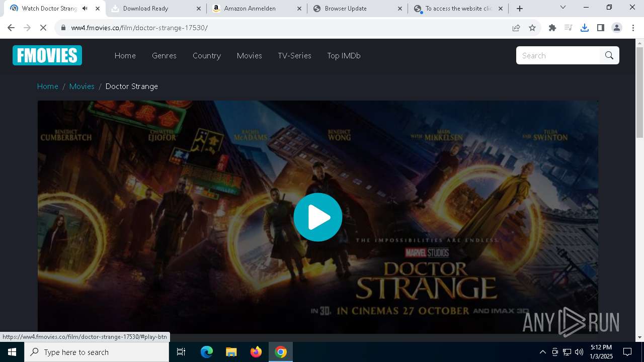The width and height of the screenshot is (644, 362).
Task: Close the Browser Update tab
Action: 400,9
